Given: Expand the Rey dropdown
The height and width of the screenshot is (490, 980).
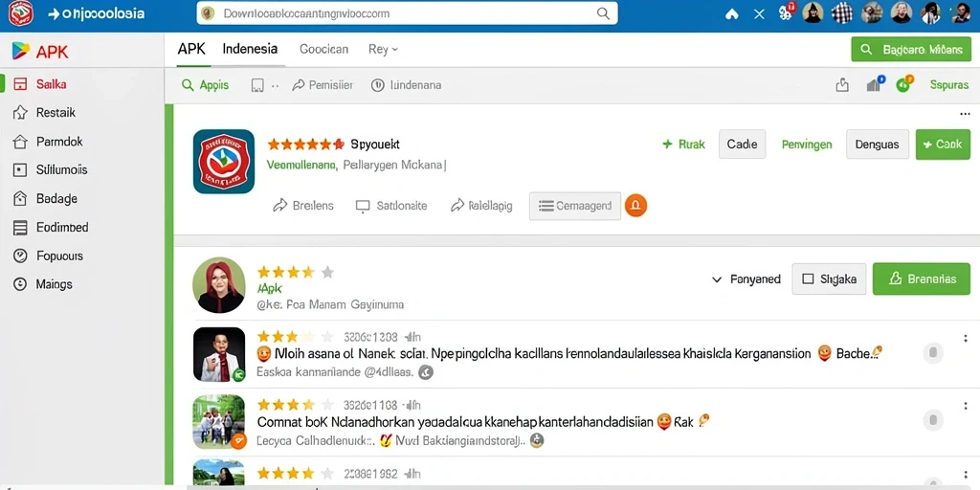Looking at the screenshot, I should point(383,49).
